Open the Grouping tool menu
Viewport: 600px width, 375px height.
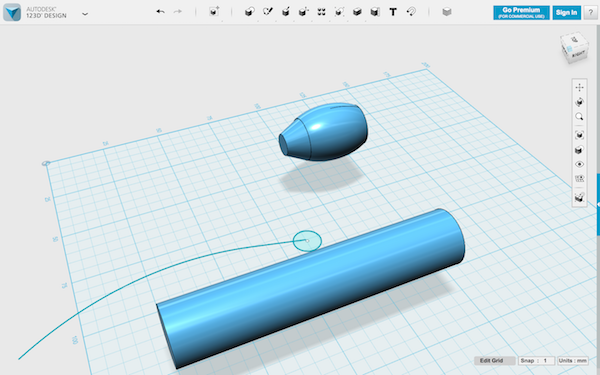[x=339, y=12]
